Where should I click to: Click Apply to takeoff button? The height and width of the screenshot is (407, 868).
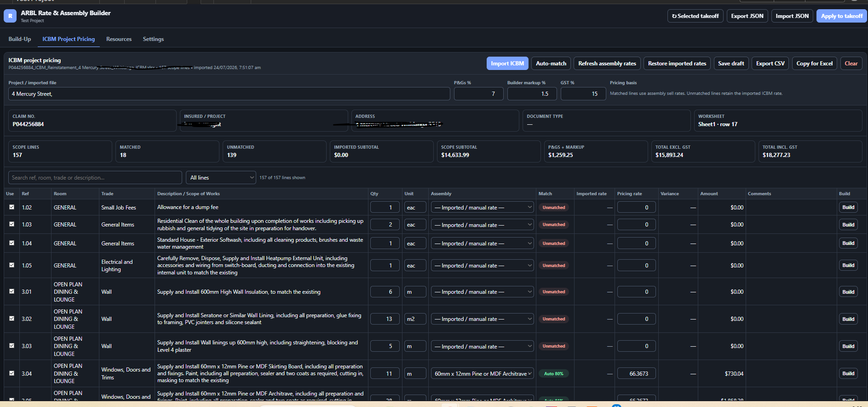point(842,16)
